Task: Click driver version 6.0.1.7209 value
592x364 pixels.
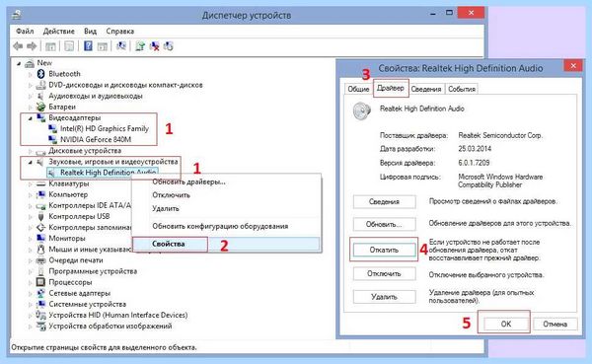Action: (474, 163)
